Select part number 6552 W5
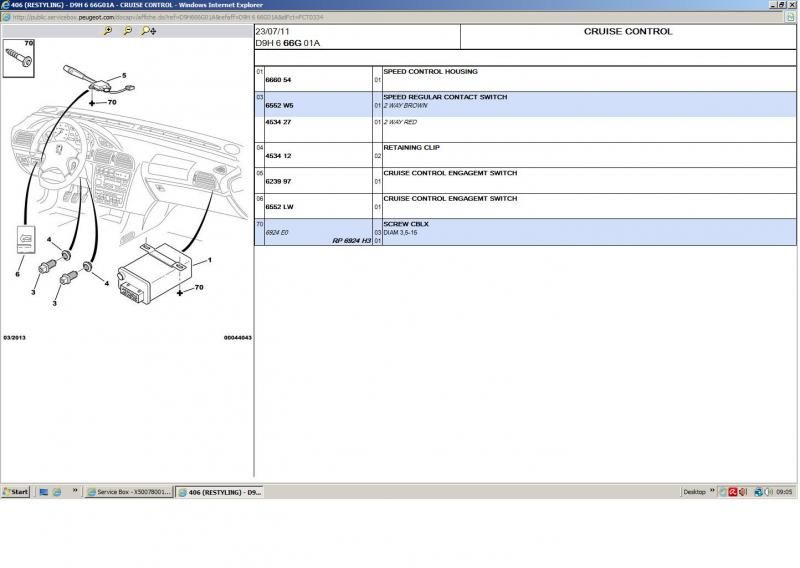The height and width of the screenshot is (568, 800). [279, 106]
